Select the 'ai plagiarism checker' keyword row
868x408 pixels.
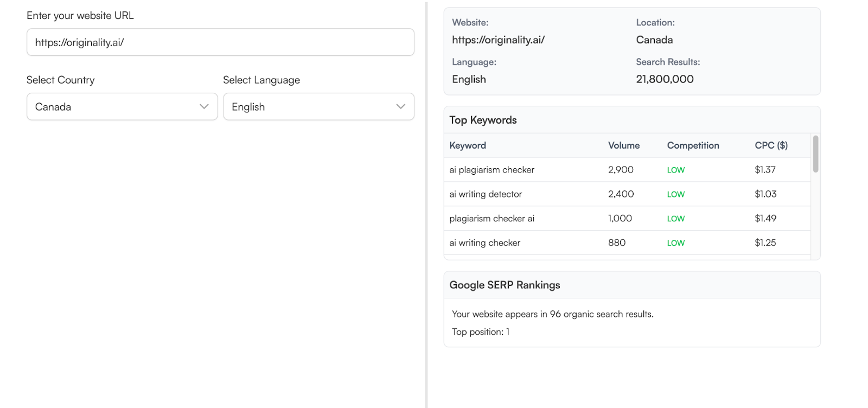coord(627,170)
